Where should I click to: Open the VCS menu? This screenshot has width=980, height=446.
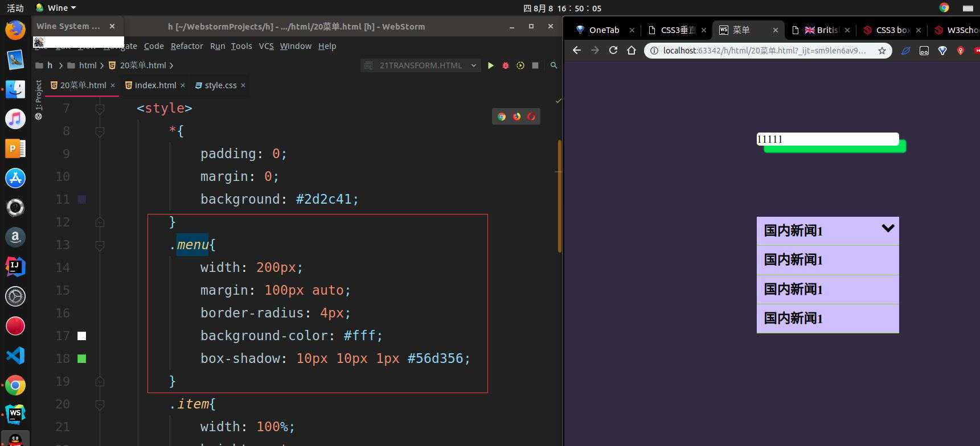point(266,46)
